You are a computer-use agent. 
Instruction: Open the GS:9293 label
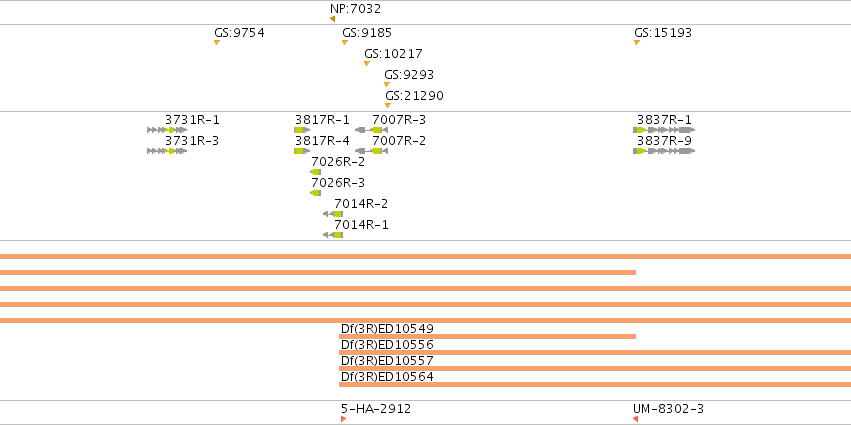click(x=409, y=74)
